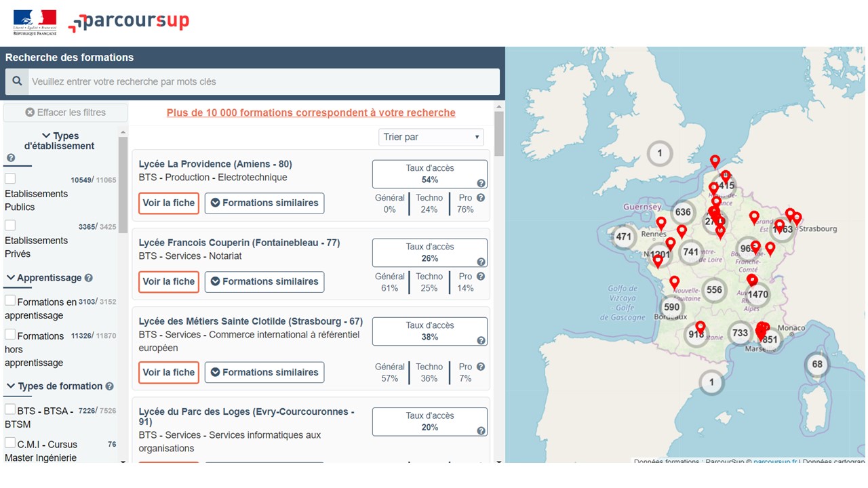The image size is (868, 488).
Task: Expand Formations similaires for Lycée La Providence
Action: [x=264, y=203]
